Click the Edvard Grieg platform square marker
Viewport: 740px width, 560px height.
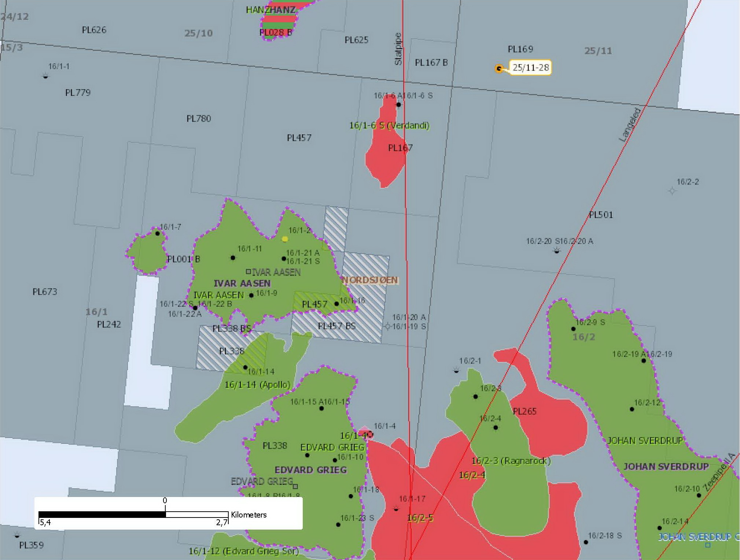coord(295,486)
